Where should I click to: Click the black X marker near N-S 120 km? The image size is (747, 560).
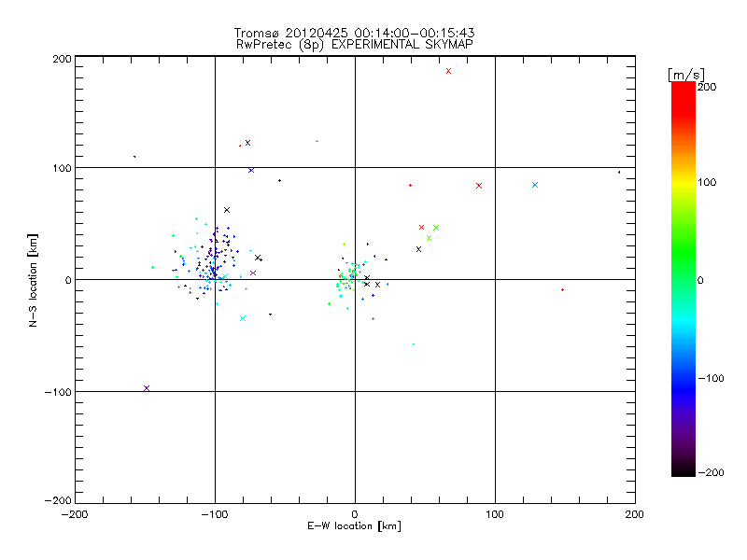click(247, 143)
